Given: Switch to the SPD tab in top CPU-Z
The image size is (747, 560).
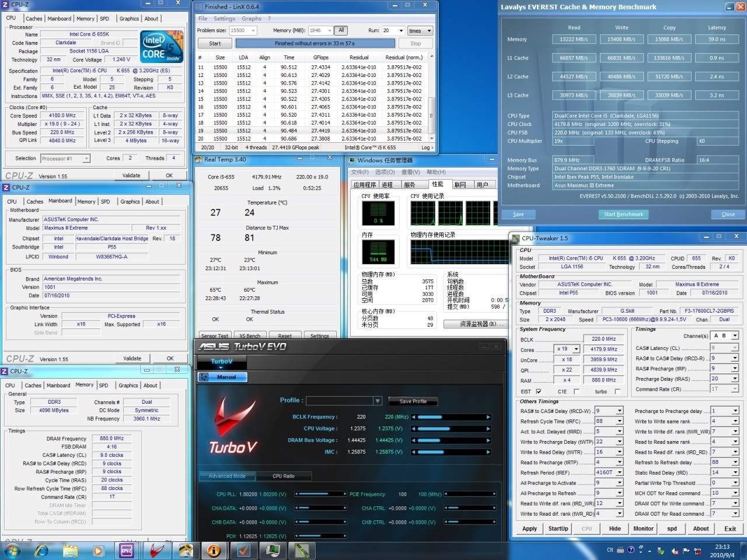Looking at the screenshot, I should tap(104, 19).
